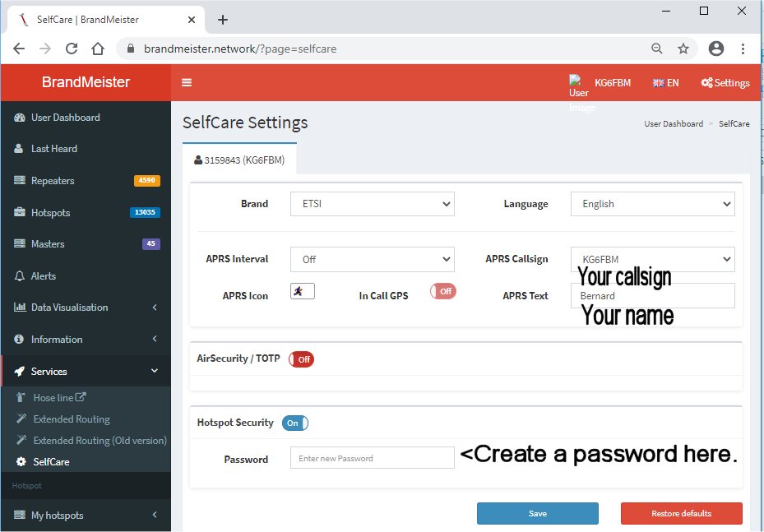Open Settings in the top header

pos(725,83)
